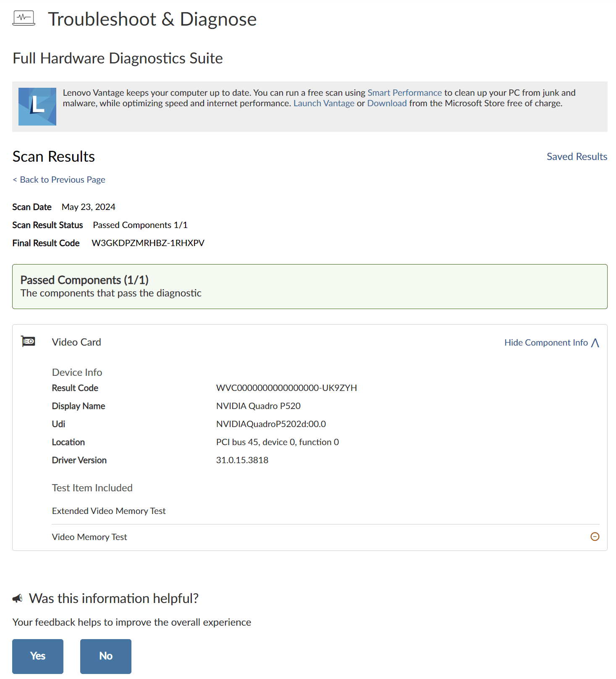Select the Passed Components 1/1 status value
This screenshot has height=679, width=616.
pos(140,225)
